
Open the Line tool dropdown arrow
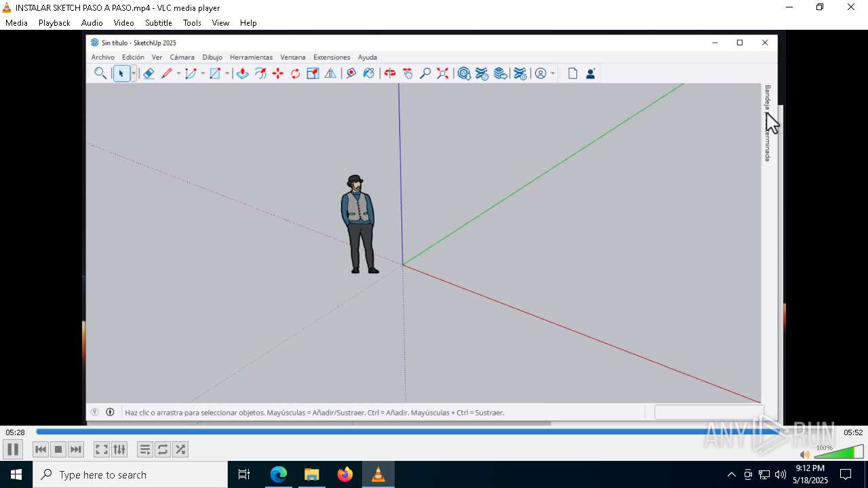pyautogui.click(x=179, y=73)
